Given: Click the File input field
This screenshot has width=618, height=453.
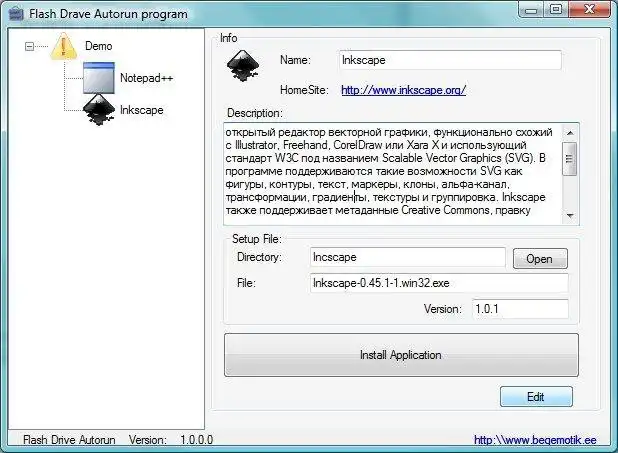Looking at the screenshot, I should [439, 283].
